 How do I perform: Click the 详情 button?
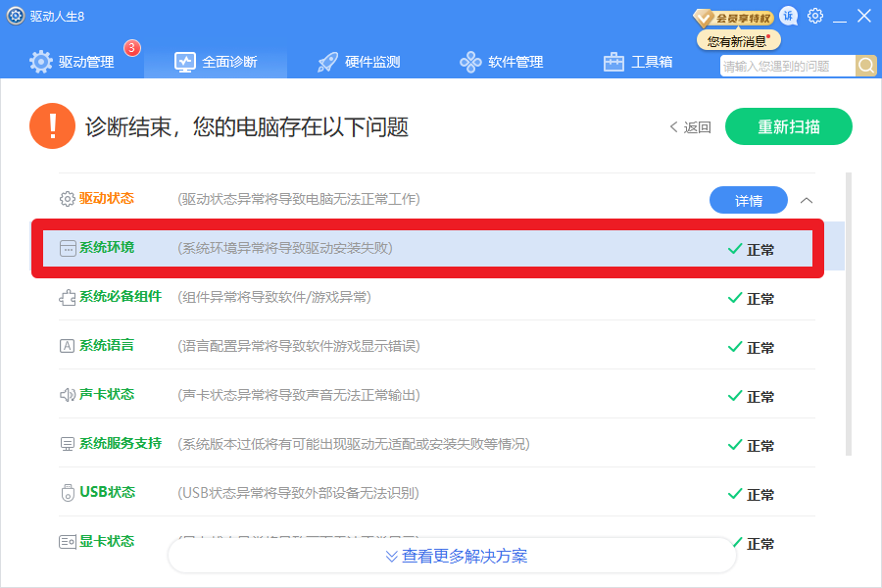tap(748, 200)
